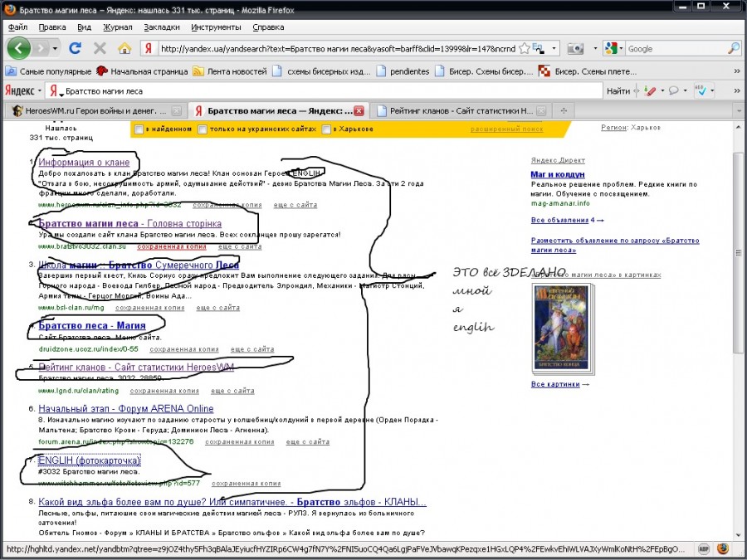The image size is (747, 560).
Task: Open the Home page via house icon
Action: coord(124,48)
